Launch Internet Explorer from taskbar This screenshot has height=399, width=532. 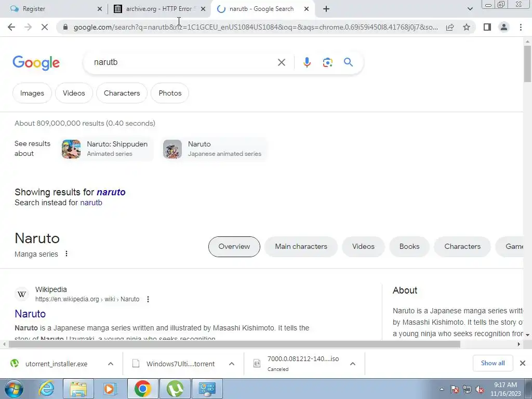[46, 389]
